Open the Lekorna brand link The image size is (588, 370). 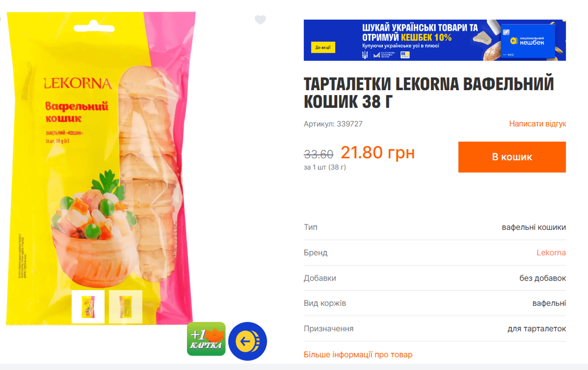click(551, 253)
